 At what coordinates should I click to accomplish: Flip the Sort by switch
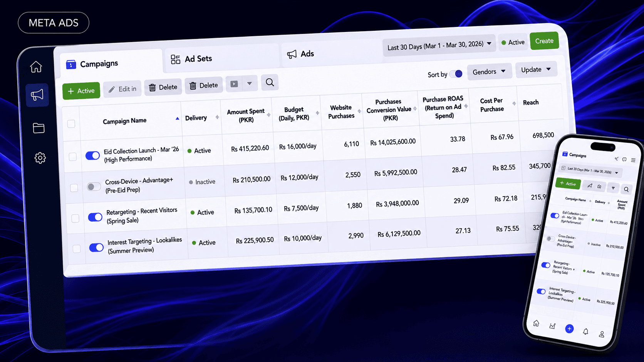click(x=456, y=73)
